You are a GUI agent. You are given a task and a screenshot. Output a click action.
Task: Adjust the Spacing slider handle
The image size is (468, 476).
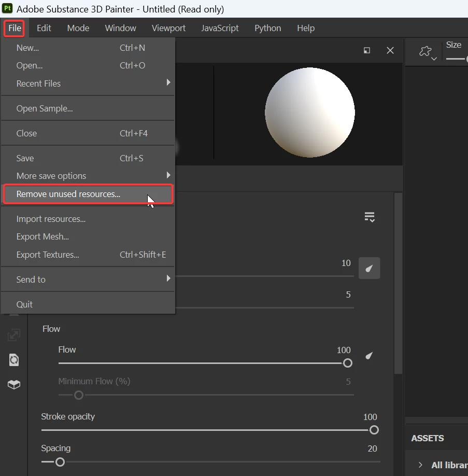click(60, 462)
